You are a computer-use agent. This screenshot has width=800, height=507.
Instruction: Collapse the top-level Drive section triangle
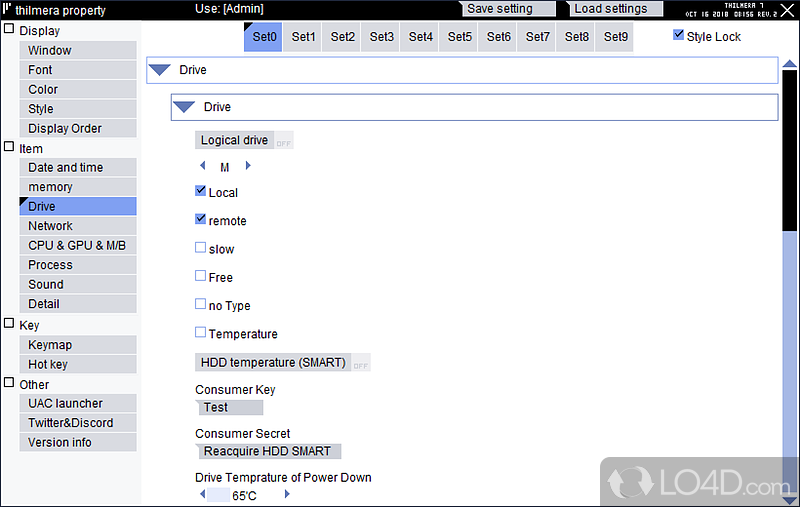[x=160, y=70]
